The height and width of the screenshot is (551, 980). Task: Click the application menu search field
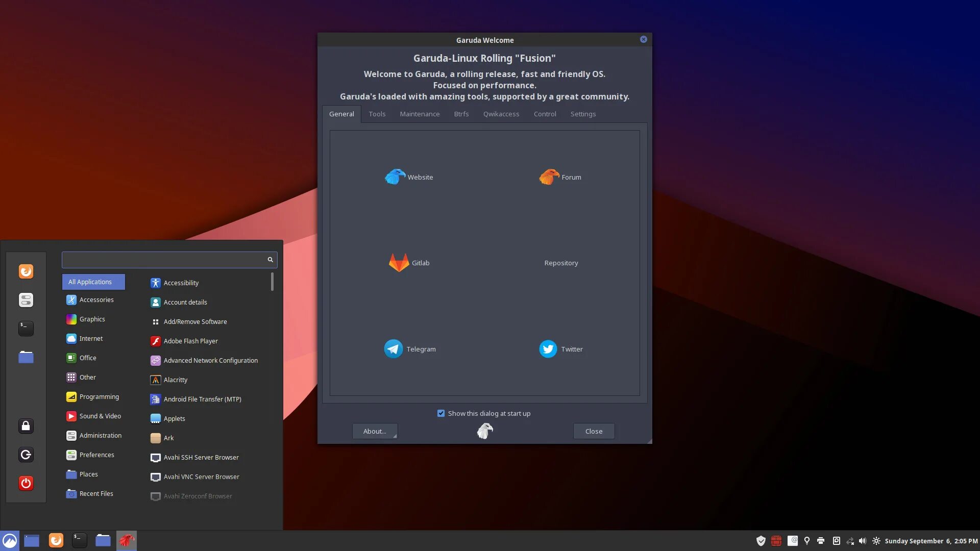click(163, 260)
